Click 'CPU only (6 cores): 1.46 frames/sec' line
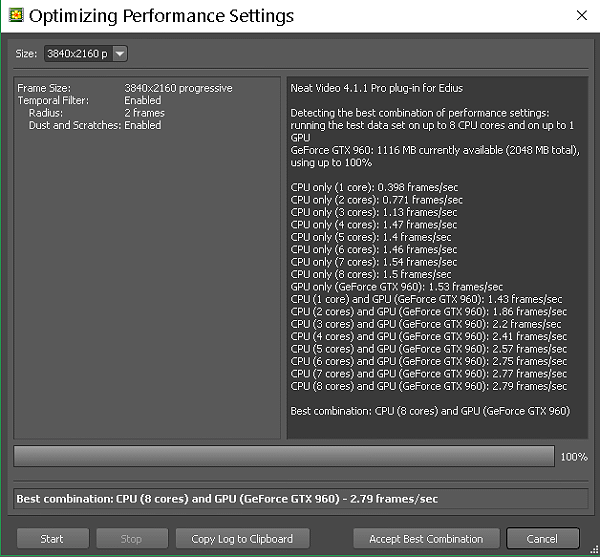 click(374, 249)
